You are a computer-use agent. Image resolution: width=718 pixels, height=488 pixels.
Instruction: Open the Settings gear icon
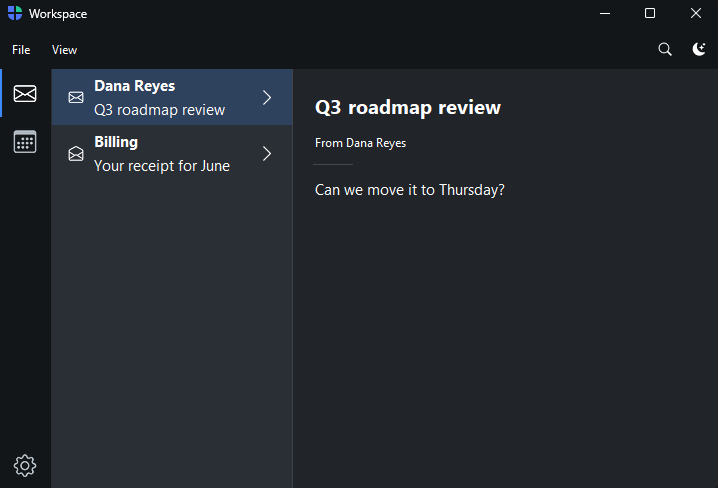25,466
